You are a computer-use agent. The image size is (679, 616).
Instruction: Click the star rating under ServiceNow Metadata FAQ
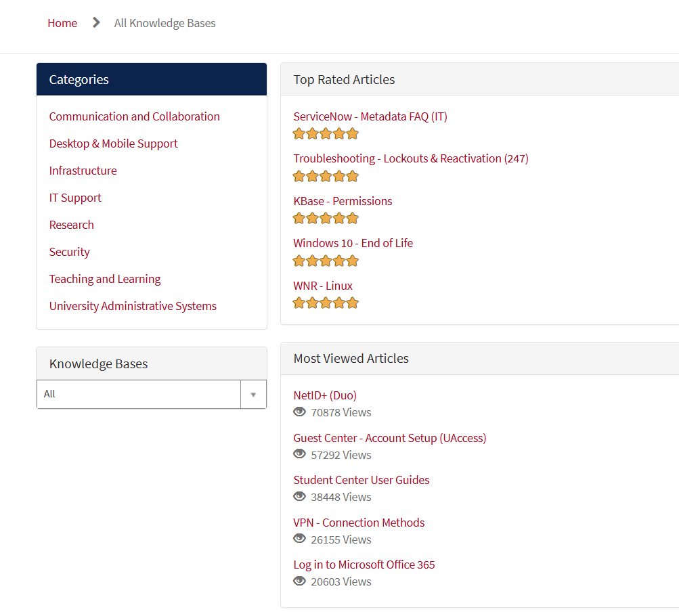click(326, 134)
